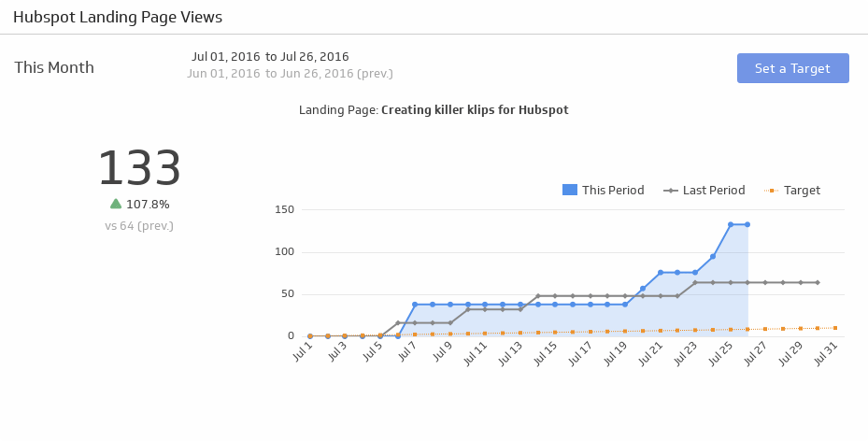Click the 150 y-axis label
Image resolution: width=868 pixels, height=441 pixels.
pos(284,209)
